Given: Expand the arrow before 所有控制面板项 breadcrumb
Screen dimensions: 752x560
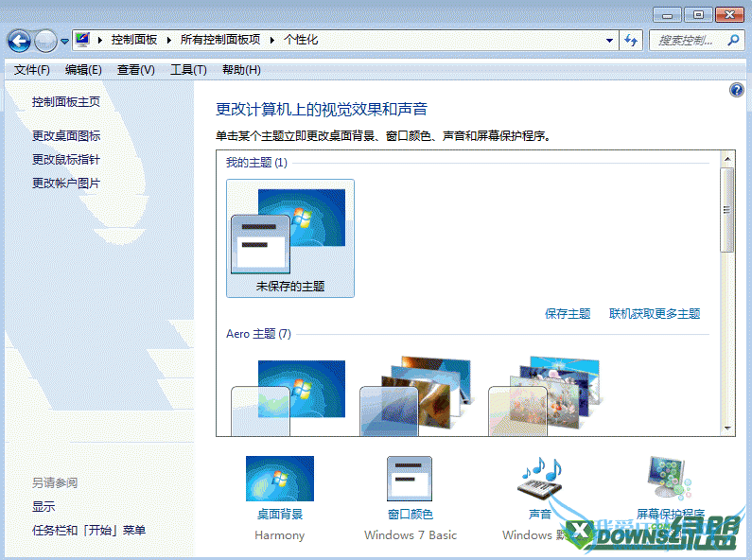Looking at the screenshot, I should point(168,40).
